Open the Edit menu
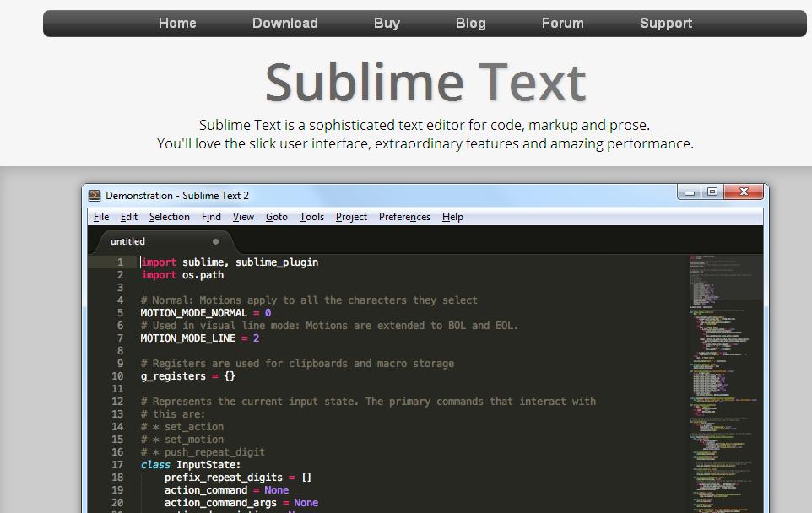812x513 pixels. (129, 217)
